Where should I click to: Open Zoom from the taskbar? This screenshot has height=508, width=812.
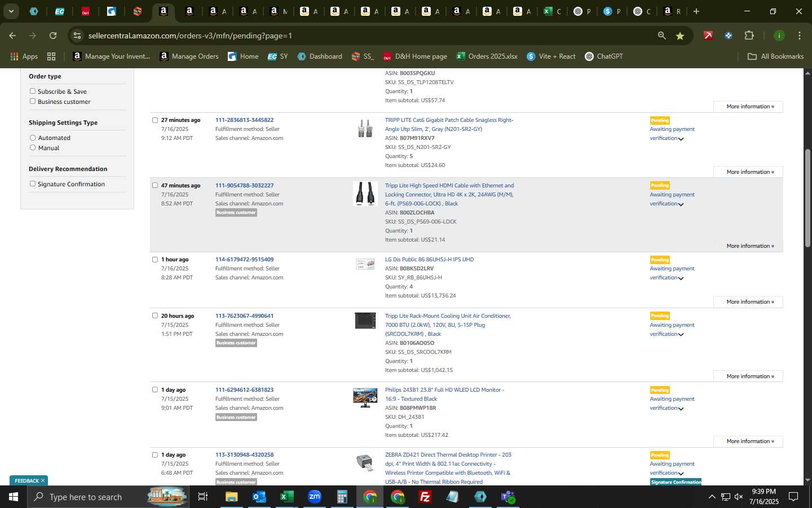(314, 497)
